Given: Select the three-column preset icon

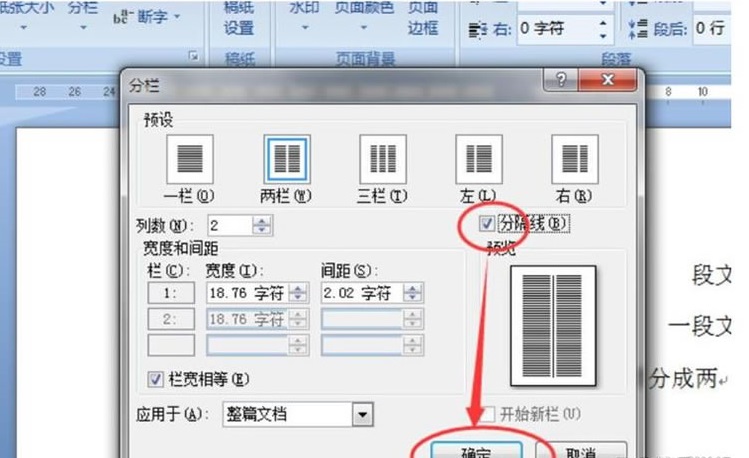Looking at the screenshot, I should (383, 159).
